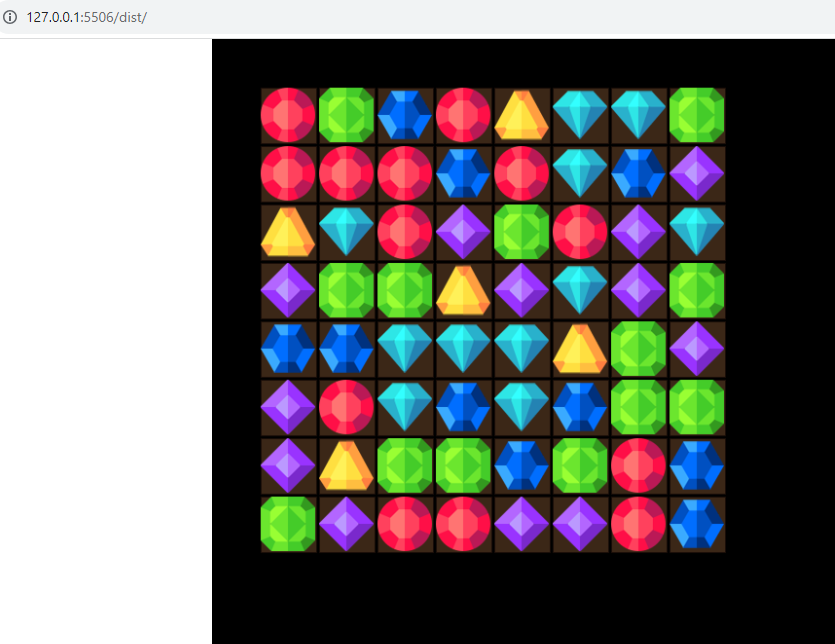
Task: Select seventh-row blue gem between two green gems
Action: [x=521, y=466]
